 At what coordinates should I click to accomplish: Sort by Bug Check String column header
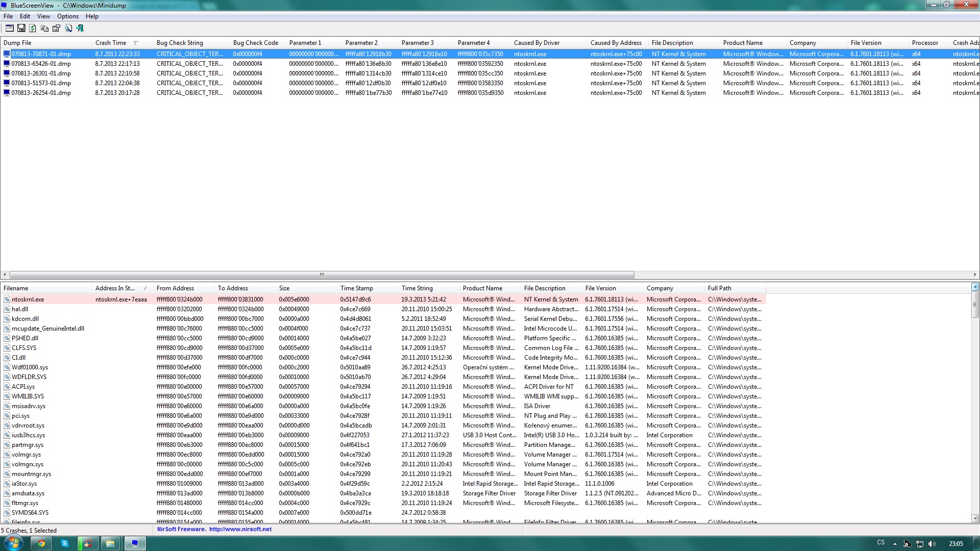click(x=180, y=43)
